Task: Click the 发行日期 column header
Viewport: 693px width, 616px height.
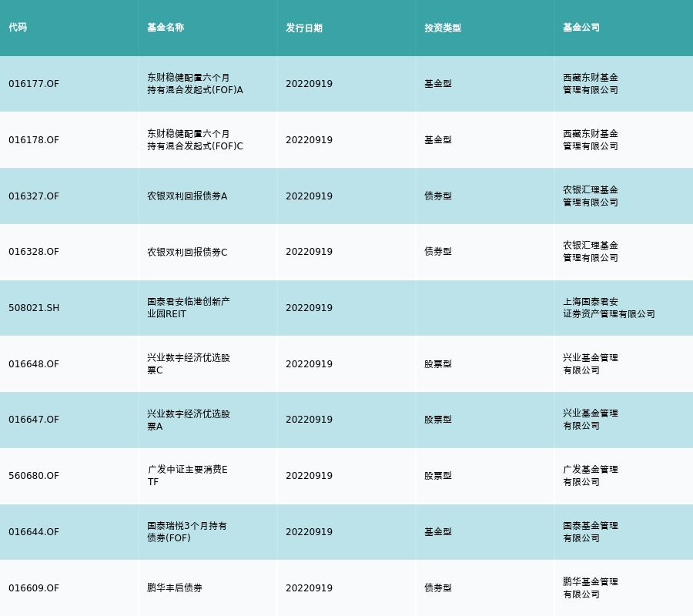Action: 304,28
